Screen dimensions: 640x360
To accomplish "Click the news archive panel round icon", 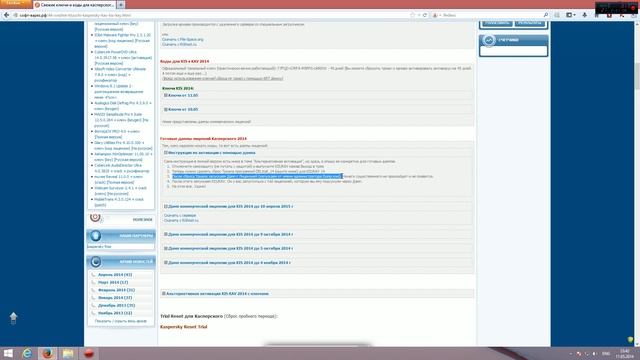I will pyautogui.click(x=96, y=262).
